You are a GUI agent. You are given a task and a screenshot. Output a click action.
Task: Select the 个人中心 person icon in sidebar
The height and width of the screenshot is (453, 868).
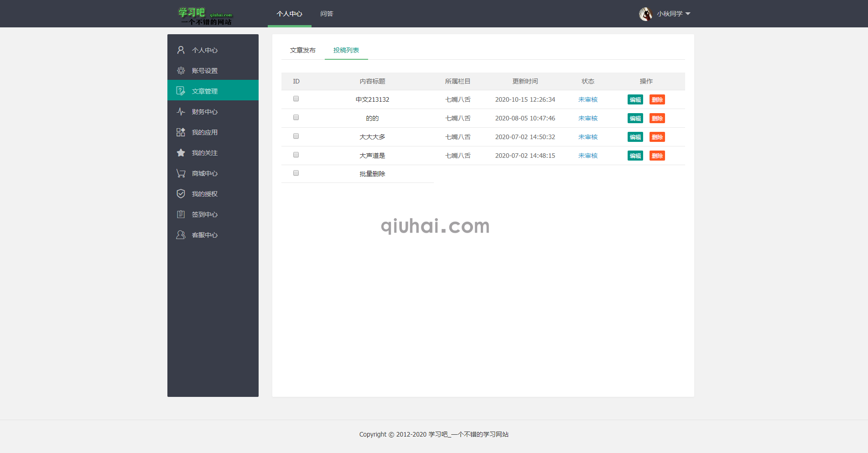tap(181, 50)
